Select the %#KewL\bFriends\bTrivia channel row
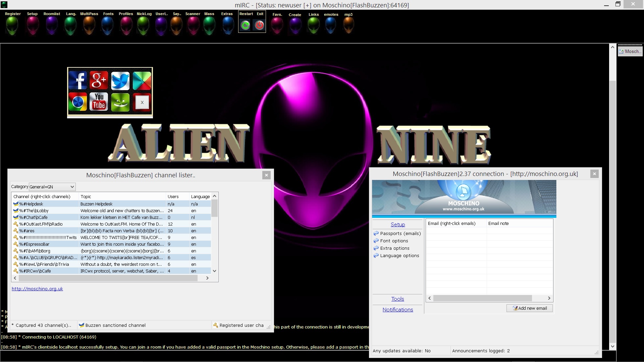This screenshot has height=362, width=644. [x=112, y=264]
